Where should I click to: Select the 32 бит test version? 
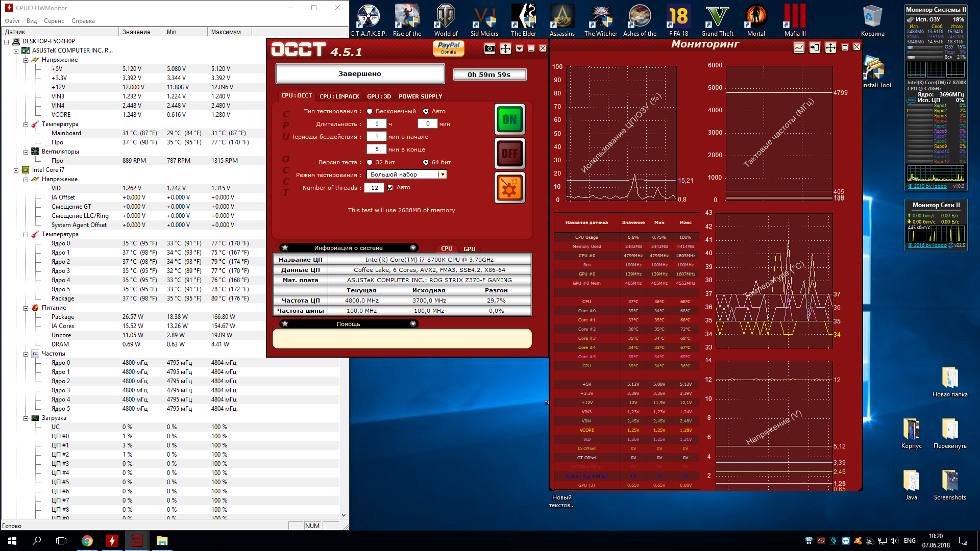point(370,162)
